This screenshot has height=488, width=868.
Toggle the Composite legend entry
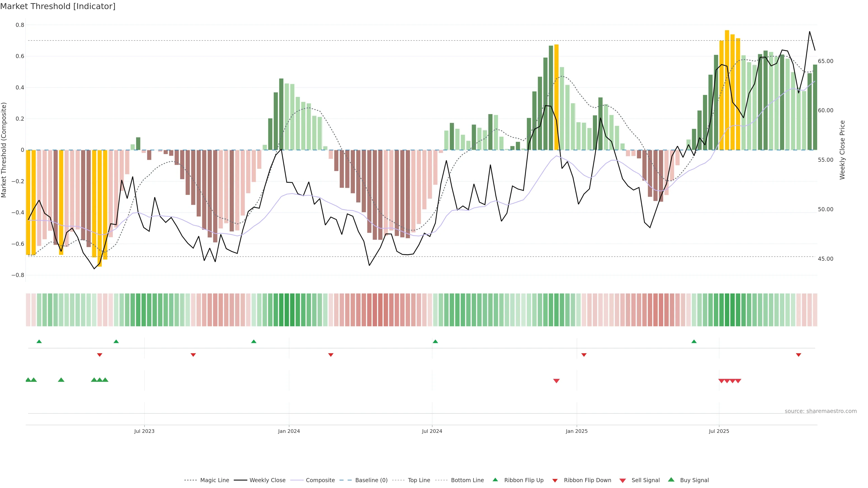320,480
